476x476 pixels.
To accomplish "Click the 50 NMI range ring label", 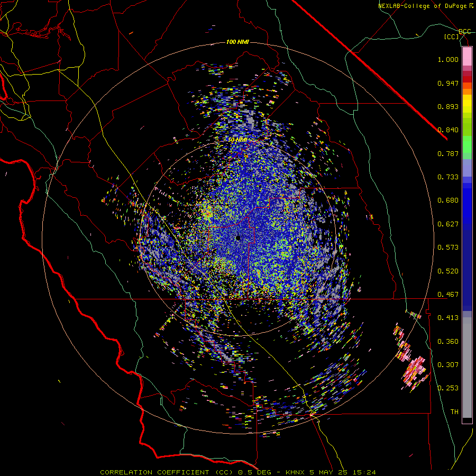I will [237, 140].
